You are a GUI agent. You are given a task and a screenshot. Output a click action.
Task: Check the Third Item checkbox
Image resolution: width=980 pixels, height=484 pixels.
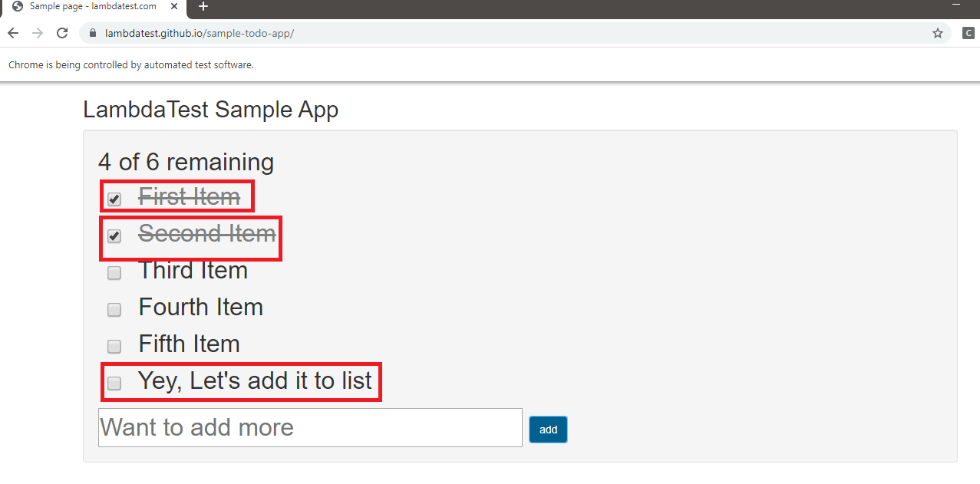(x=114, y=273)
